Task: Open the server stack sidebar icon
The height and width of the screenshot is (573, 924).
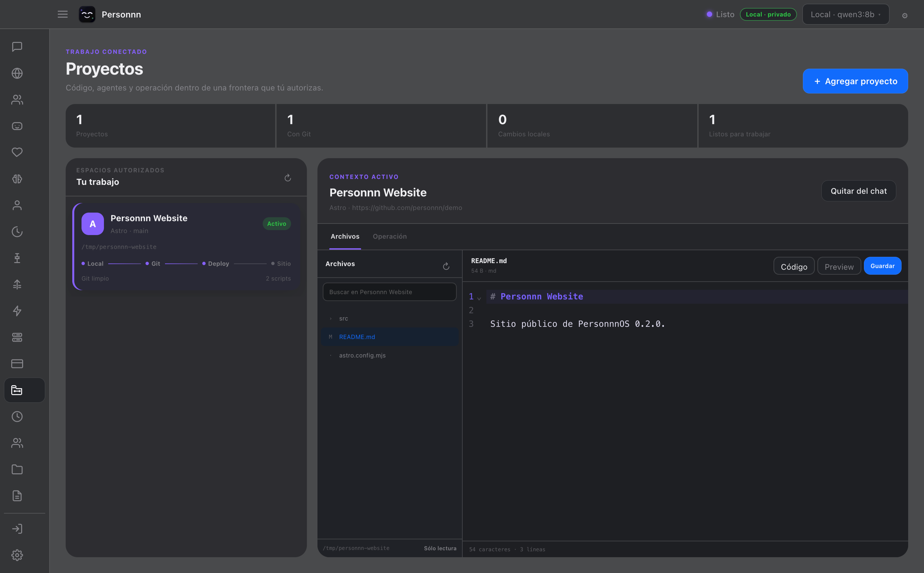Action: [17, 337]
